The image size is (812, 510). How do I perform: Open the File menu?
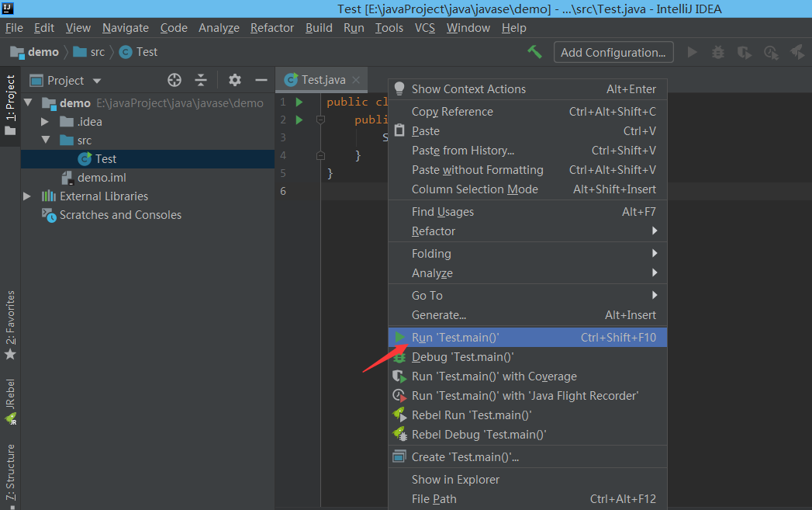click(x=14, y=28)
